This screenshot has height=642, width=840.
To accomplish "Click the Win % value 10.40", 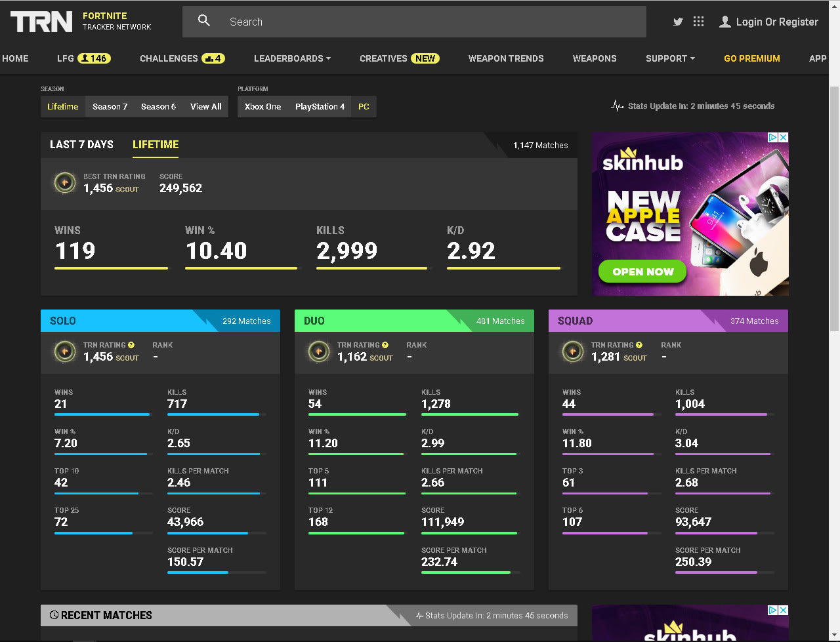I will tap(217, 251).
